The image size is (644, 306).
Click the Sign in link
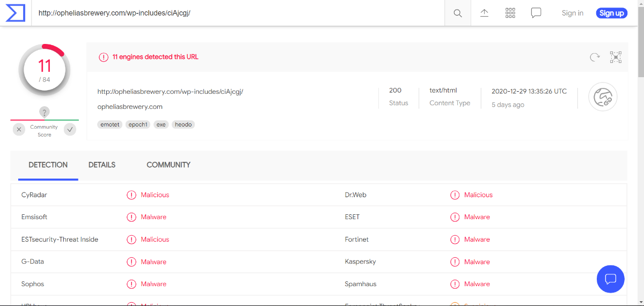[572, 13]
